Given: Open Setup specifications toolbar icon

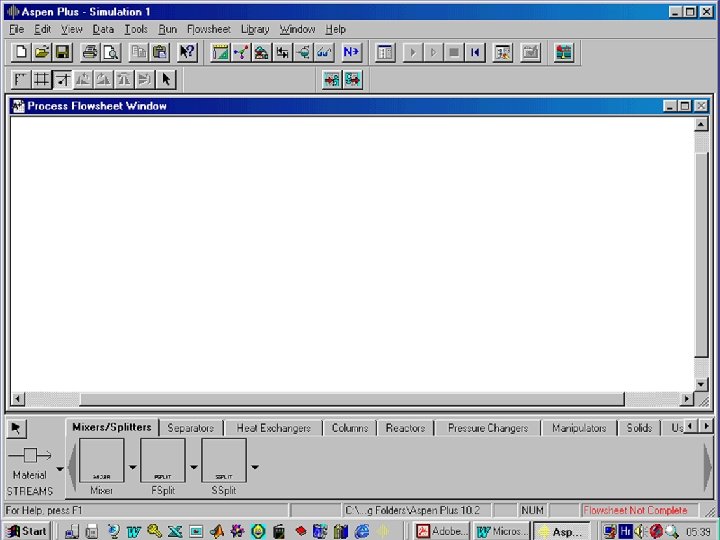Looking at the screenshot, I should [220, 52].
